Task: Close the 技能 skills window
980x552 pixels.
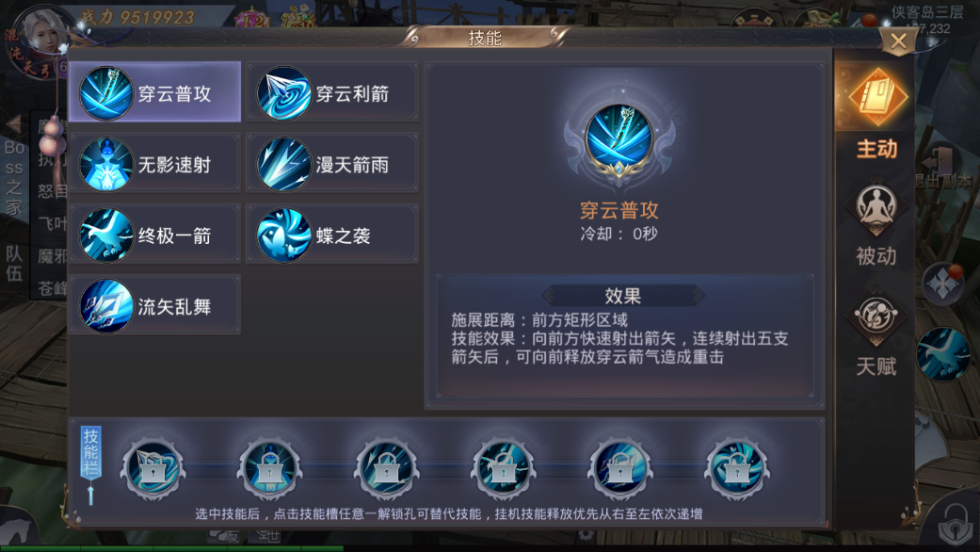Action: pyautogui.click(x=898, y=41)
